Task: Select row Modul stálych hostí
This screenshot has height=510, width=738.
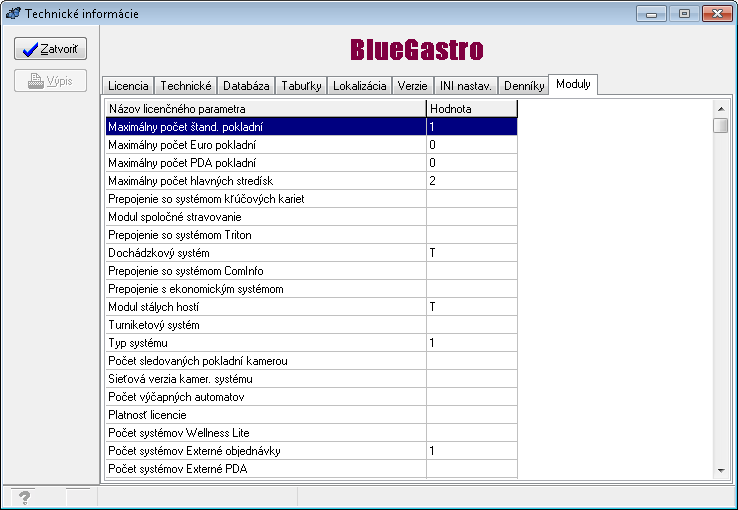Action: (x=312, y=307)
